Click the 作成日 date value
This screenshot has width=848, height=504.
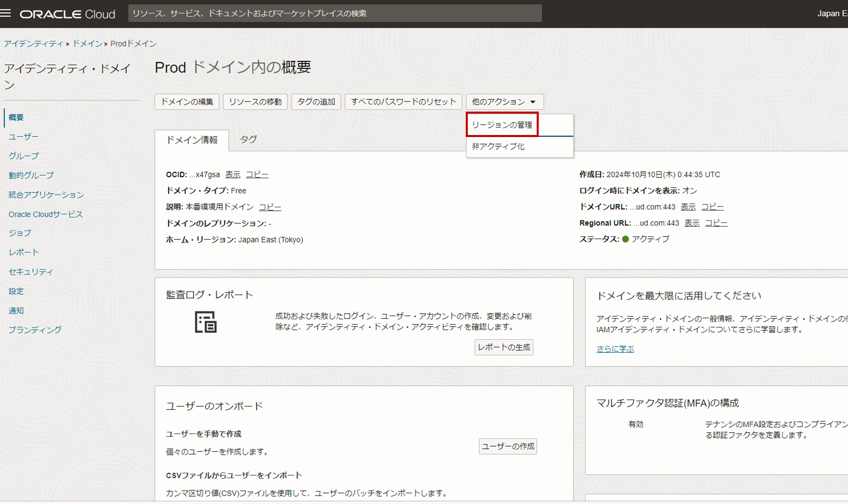coord(663,175)
